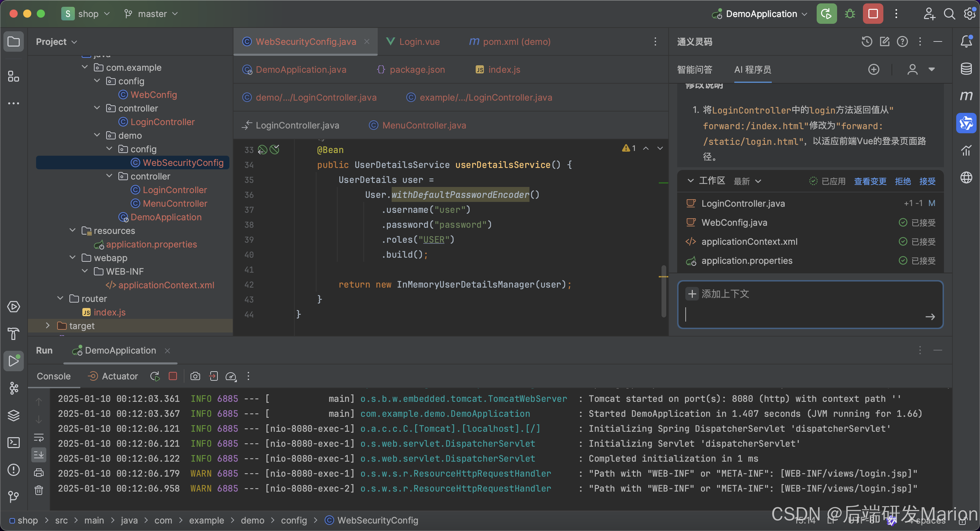Toggle scroll to end in console
Viewport: 980px width, 531px height.
(39, 455)
